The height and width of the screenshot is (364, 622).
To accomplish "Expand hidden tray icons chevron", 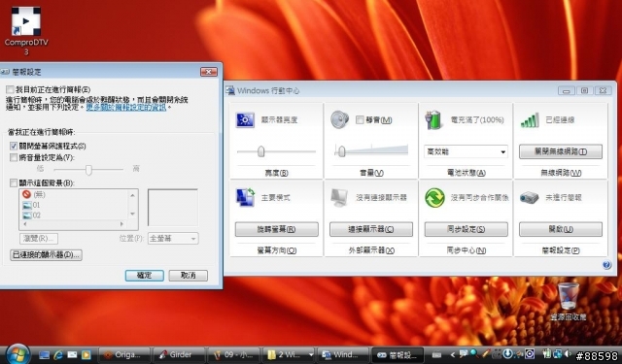I will click(453, 355).
